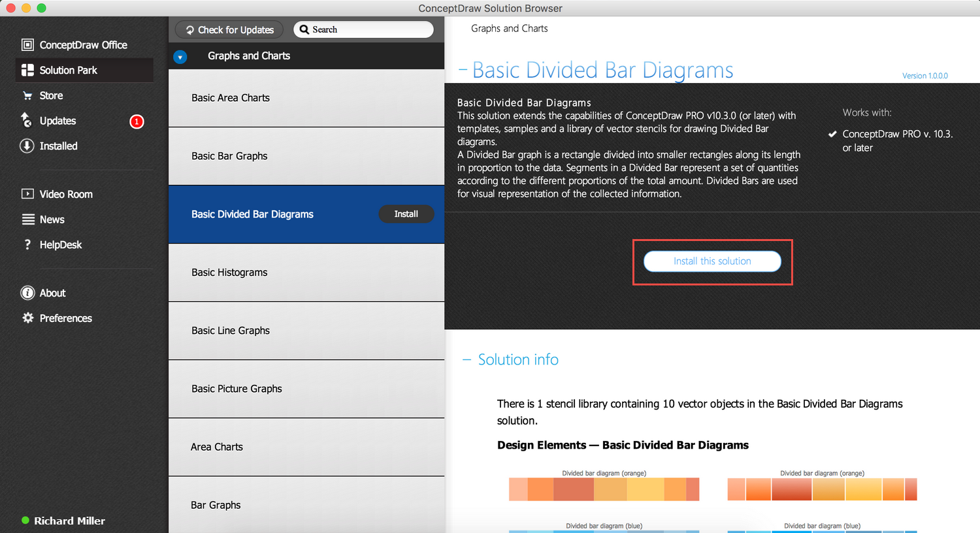Screen dimensions: 980x533
Task: Click the red updates badge showing 1
Action: [137, 121]
